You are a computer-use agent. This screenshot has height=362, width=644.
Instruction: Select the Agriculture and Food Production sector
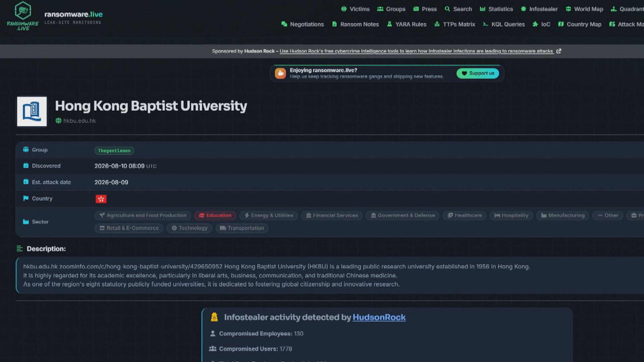[143, 215]
